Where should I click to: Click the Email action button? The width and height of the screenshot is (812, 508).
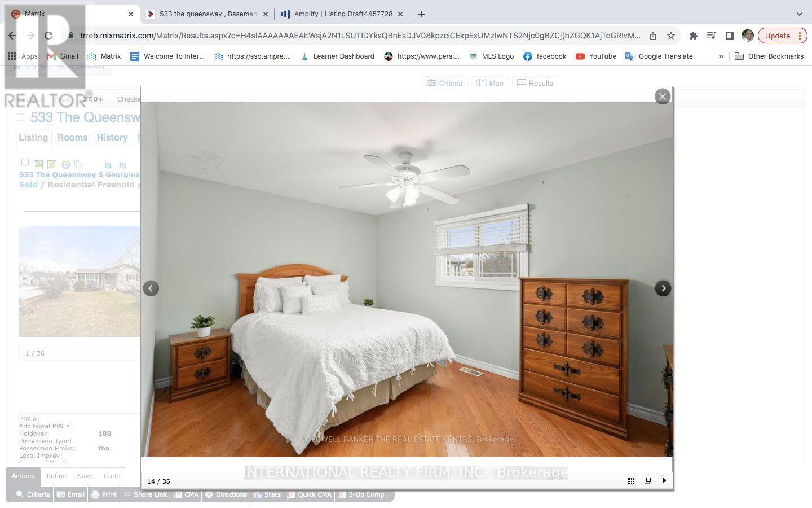pos(70,494)
